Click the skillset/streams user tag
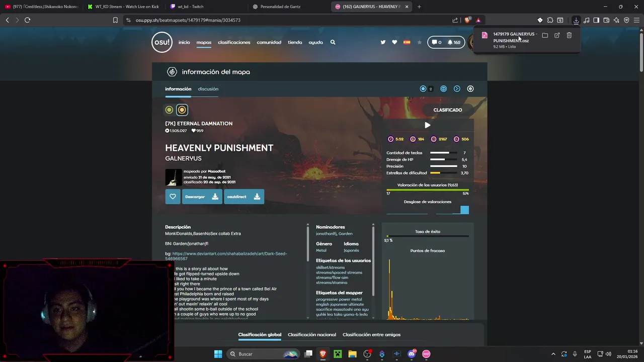Image resolution: width=644 pixels, height=362 pixels. click(331, 267)
